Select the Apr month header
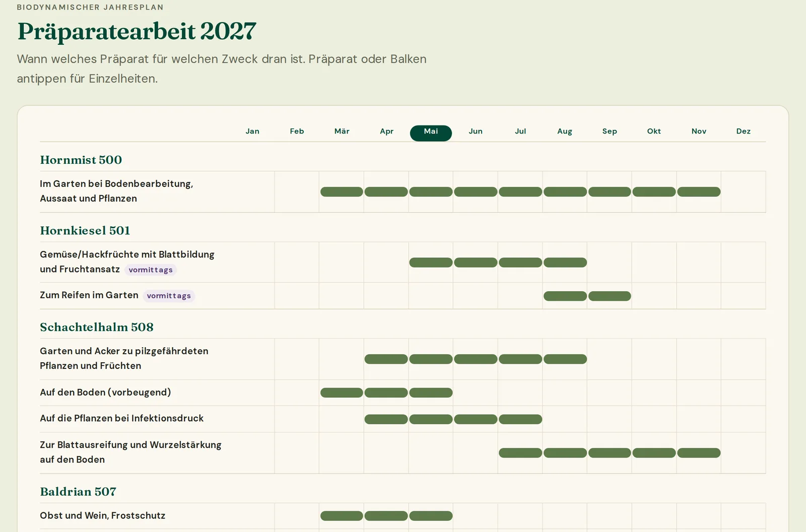The image size is (806, 532). point(386,131)
